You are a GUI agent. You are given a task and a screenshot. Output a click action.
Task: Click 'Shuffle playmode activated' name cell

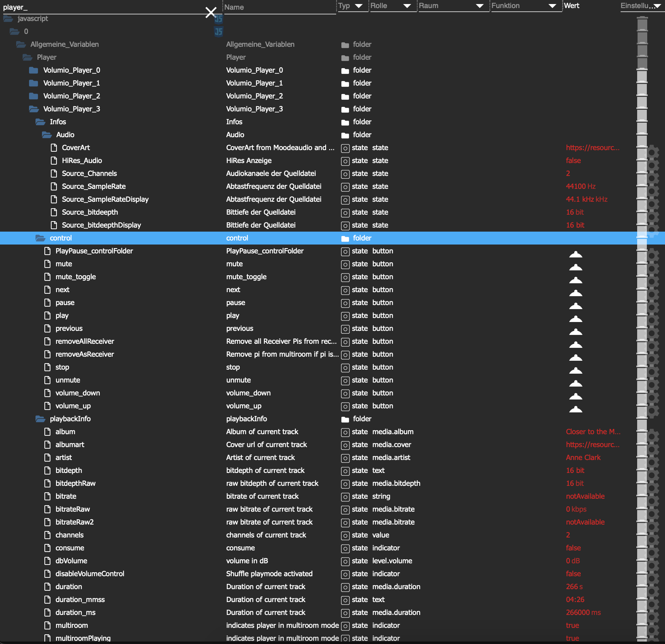(269, 574)
